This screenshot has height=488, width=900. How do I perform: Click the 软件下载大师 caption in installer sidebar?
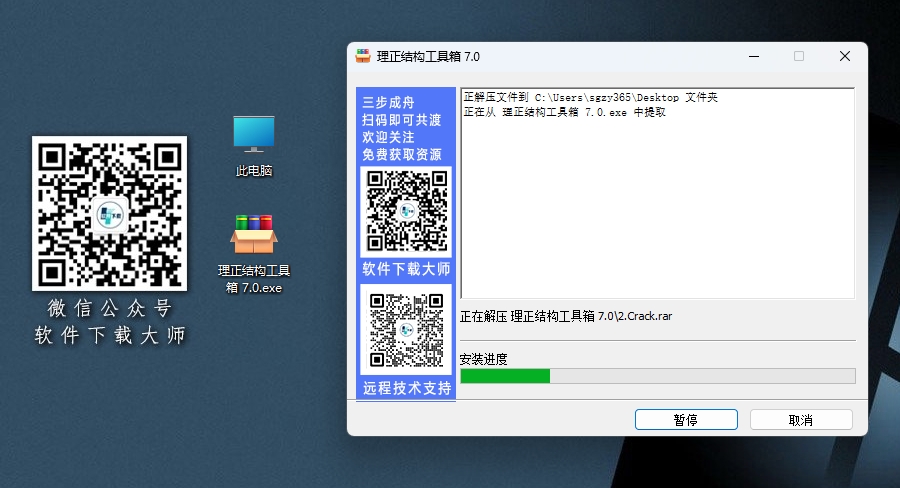click(x=406, y=269)
